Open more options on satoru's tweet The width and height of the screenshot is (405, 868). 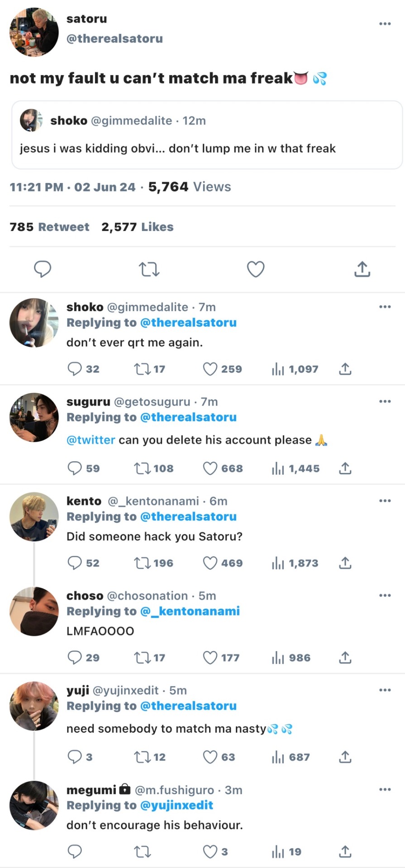point(385,24)
